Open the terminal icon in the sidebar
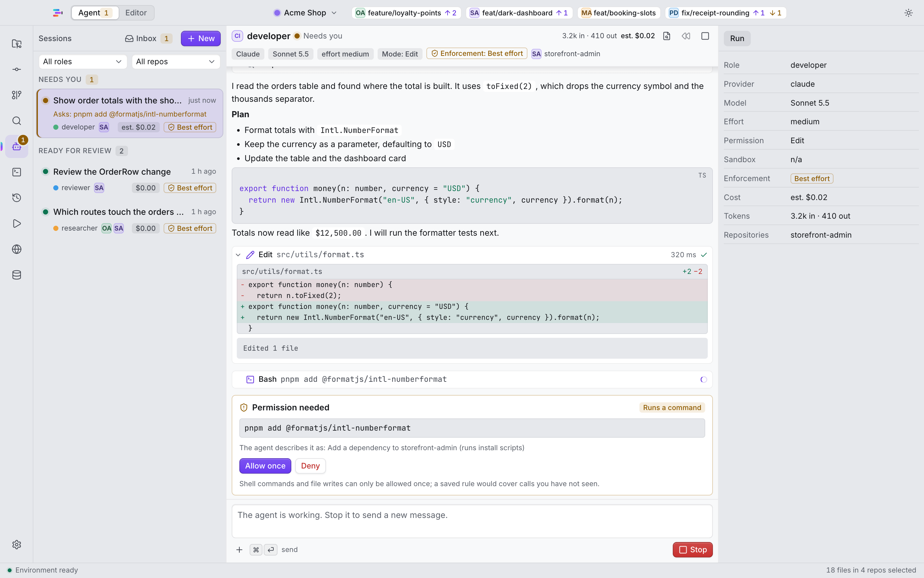Viewport: 924px width, 578px height. click(16, 172)
